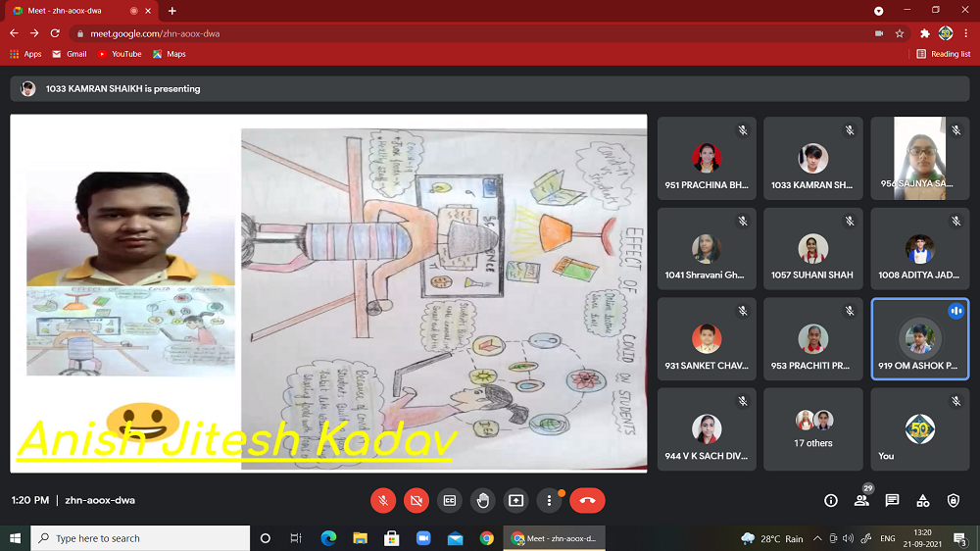Screen dimensions: 980x551
Task: Click the 17 others participant tile
Action: tap(813, 429)
